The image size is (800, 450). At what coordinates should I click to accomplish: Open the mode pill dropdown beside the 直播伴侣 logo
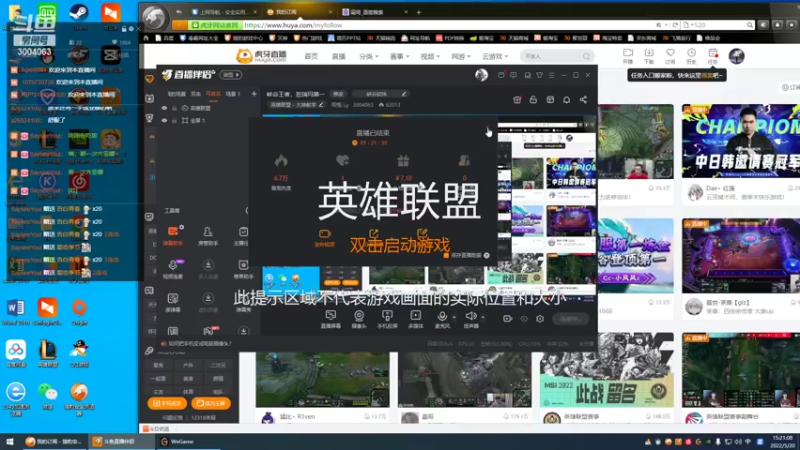tap(231, 75)
